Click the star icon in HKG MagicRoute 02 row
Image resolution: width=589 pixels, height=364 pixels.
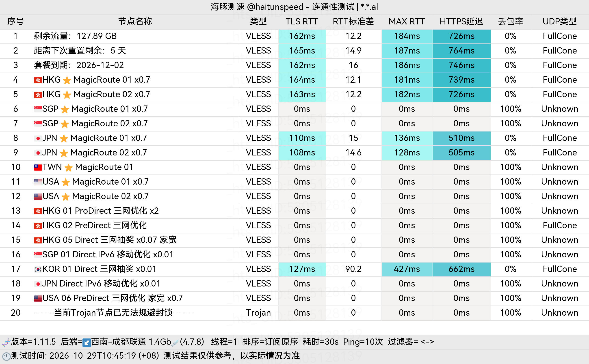(67, 95)
